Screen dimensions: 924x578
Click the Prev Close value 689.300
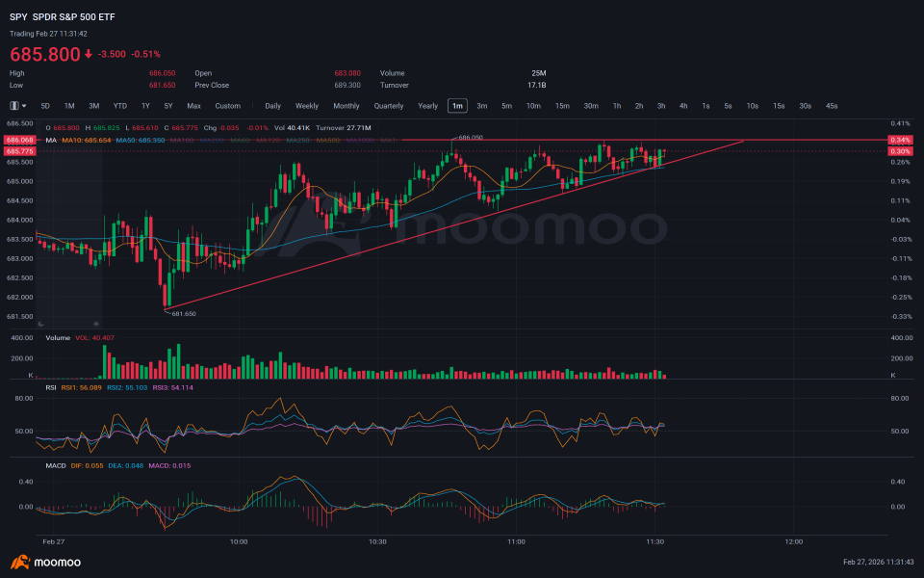[x=347, y=86]
